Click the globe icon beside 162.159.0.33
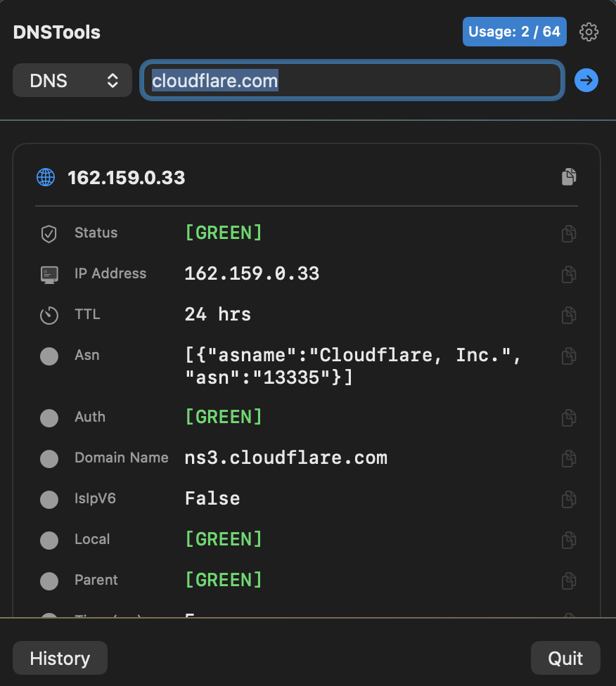 pyautogui.click(x=46, y=177)
